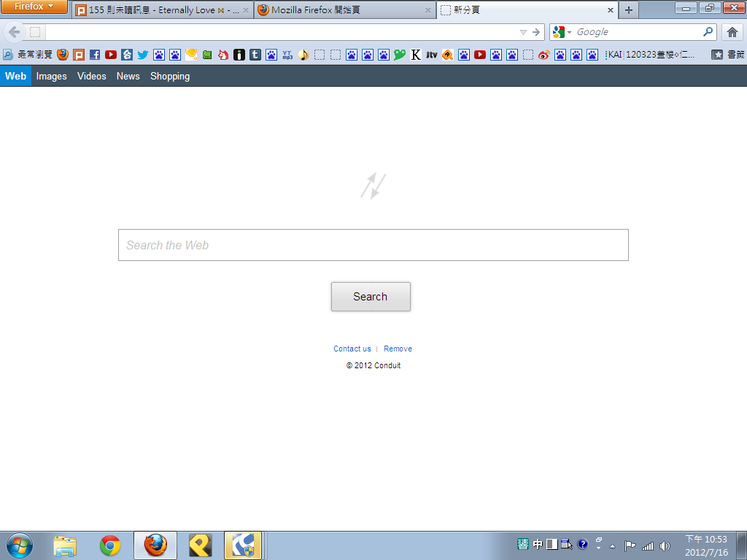Expand the search engine selector dropdown
Viewport: 747px width, 560px height.
pos(562,32)
